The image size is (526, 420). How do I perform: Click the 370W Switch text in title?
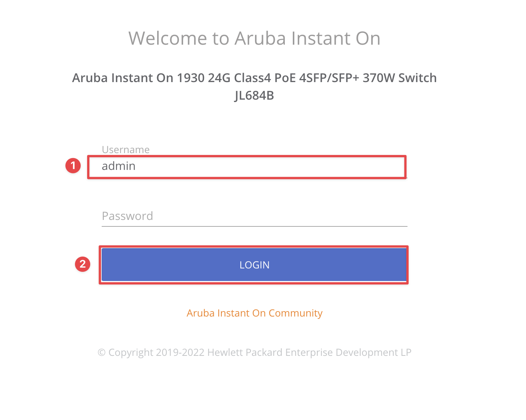point(399,78)
